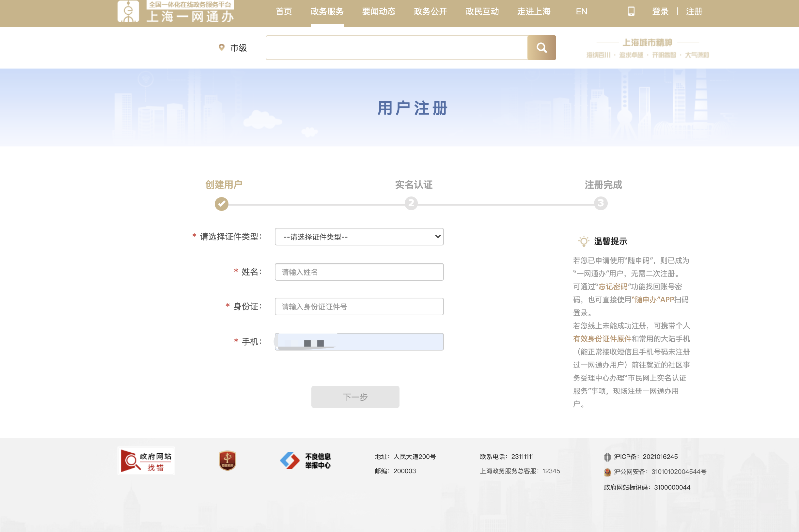Click the 创建用户 step label
The width and height of the screenshot is (799, 532).
tap(224, 185)
